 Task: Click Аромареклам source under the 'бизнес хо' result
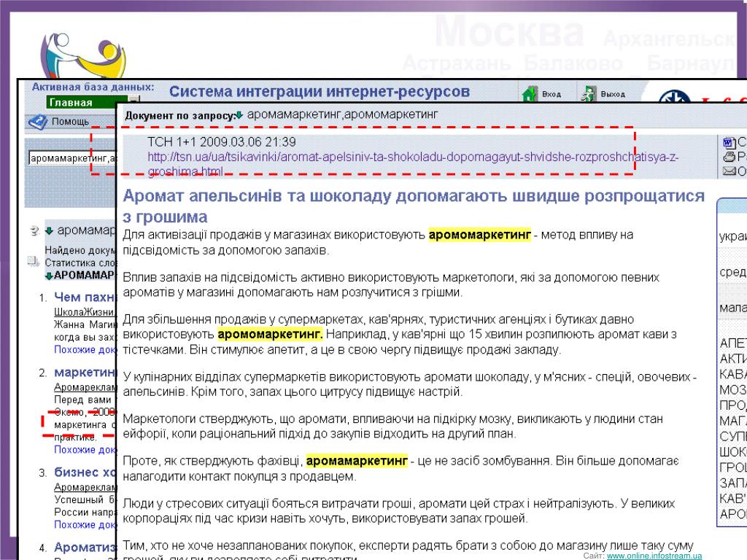(85, 487)
